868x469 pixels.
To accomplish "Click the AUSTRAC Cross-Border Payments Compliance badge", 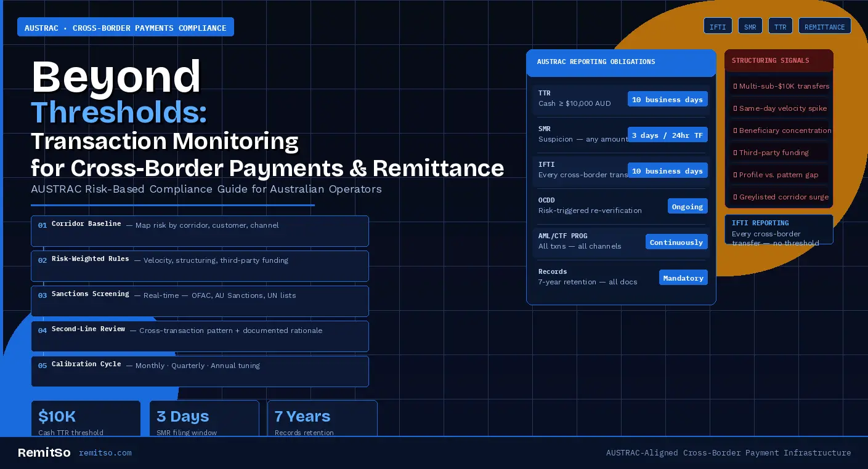I will [x=126, y=28].
